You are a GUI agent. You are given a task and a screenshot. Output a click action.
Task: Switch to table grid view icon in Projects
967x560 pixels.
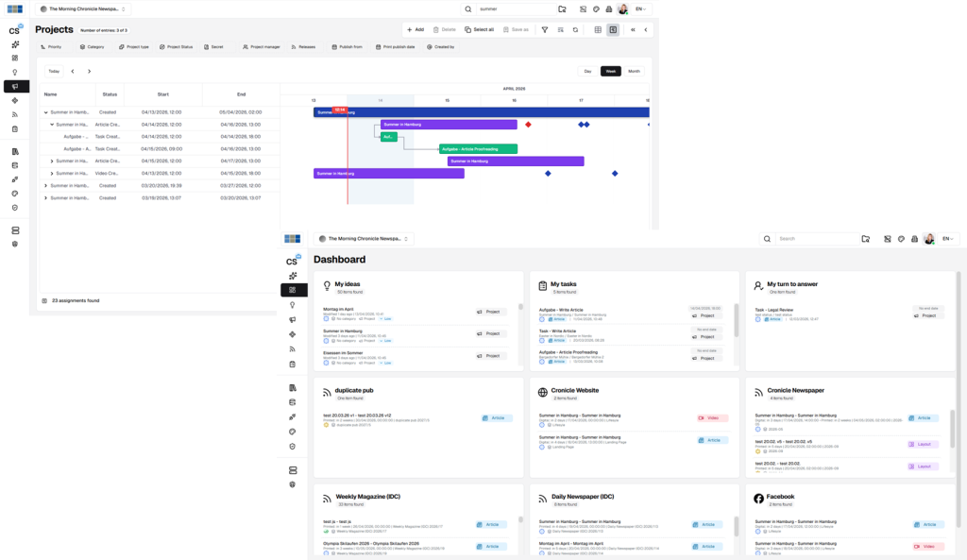598,29
